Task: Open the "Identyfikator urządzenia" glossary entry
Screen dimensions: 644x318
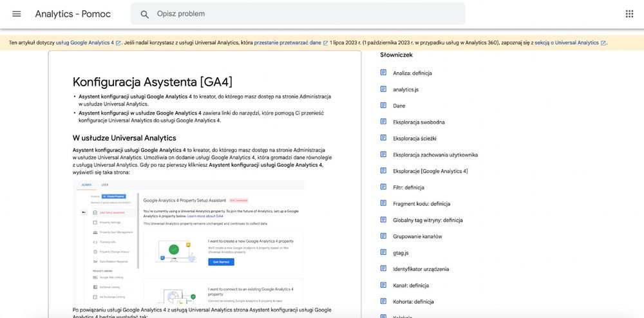Action: 421,269
